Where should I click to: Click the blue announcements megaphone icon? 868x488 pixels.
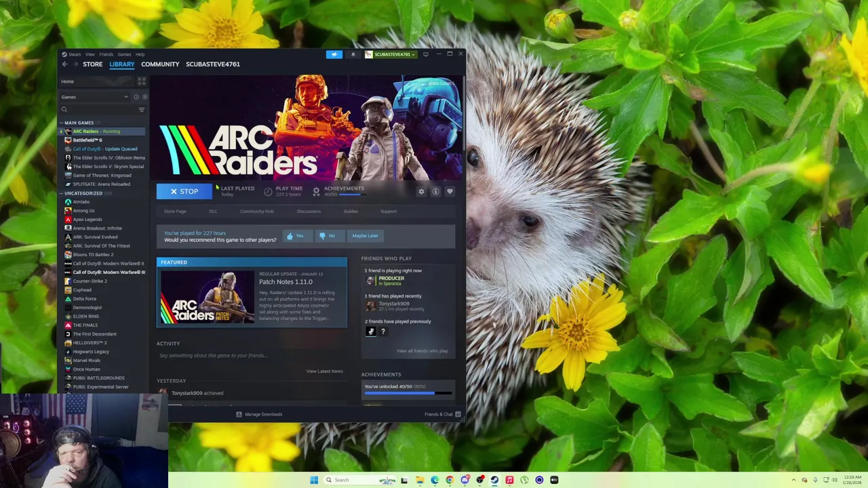point(334,54)
